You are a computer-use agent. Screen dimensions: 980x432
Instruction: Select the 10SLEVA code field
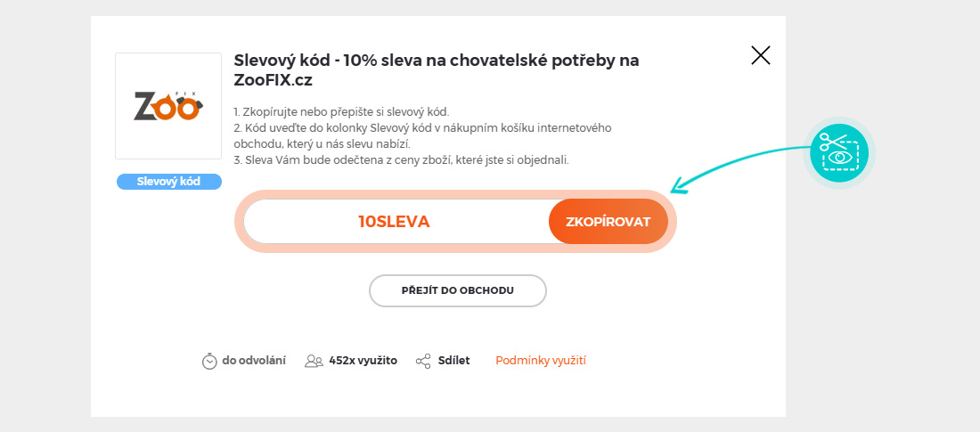[x=394, y=222]
